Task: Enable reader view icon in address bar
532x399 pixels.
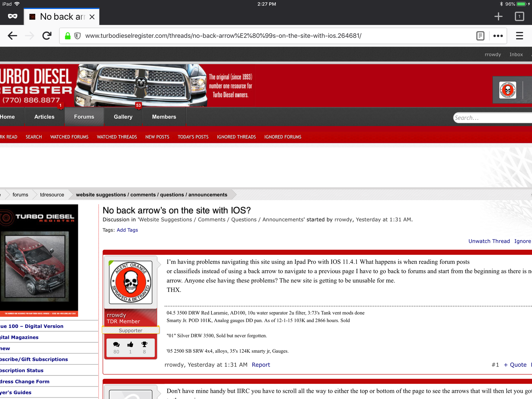Action: click(x=480, y=36)
